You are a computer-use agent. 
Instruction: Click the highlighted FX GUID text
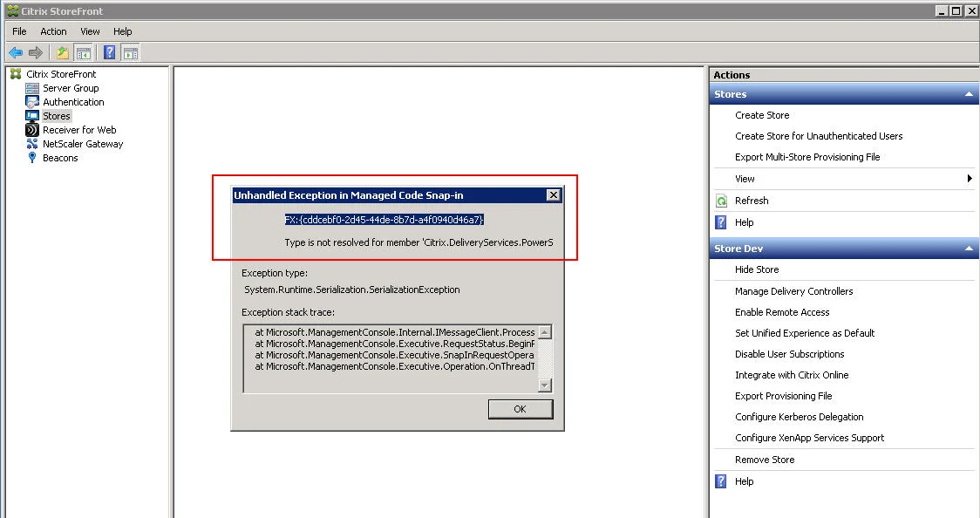tap(384, 220)
